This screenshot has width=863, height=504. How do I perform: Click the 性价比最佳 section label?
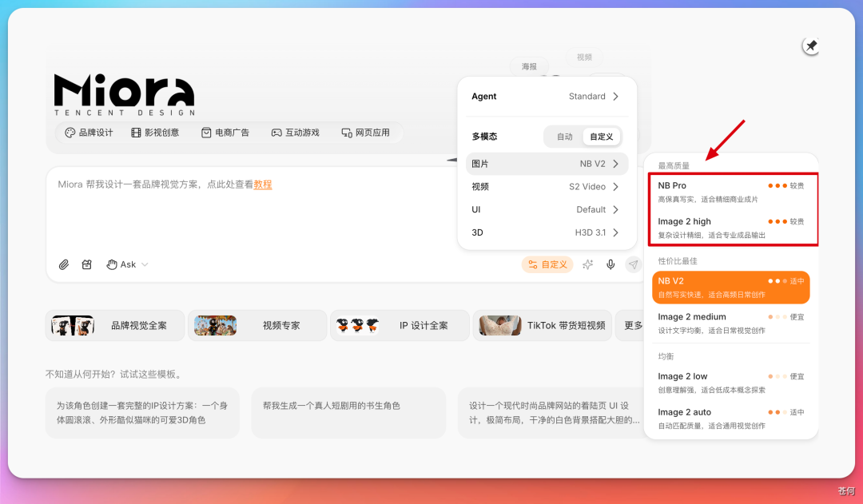[678, 261]
